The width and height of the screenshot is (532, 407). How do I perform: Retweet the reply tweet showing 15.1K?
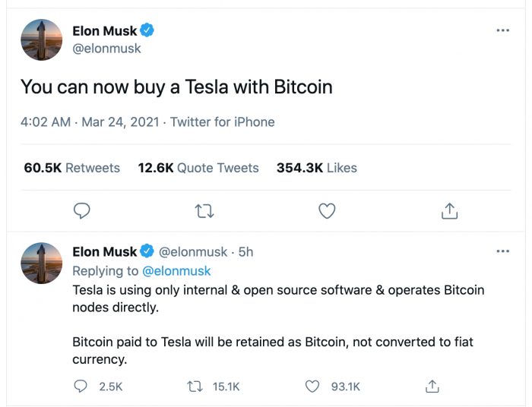[x=195, y=386]
